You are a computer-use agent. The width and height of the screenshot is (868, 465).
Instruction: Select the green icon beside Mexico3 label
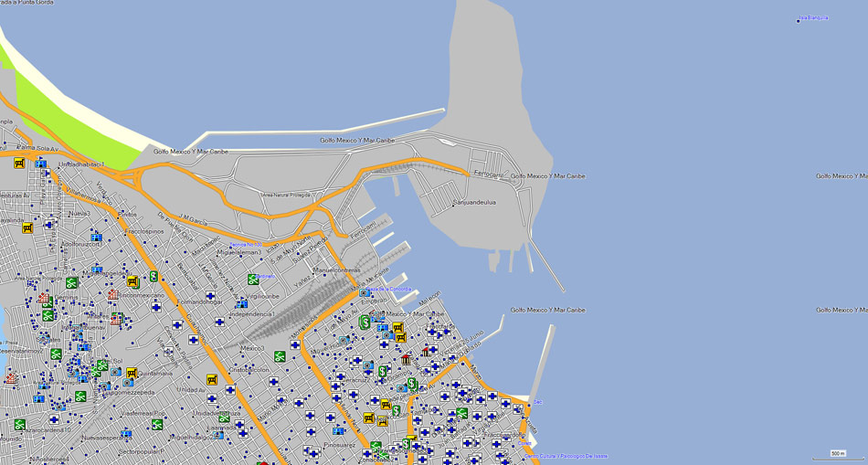tap(280, 356)
